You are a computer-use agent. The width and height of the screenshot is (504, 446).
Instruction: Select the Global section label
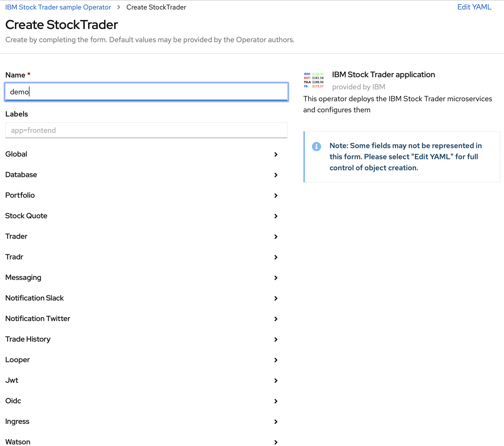click(16, 154)
